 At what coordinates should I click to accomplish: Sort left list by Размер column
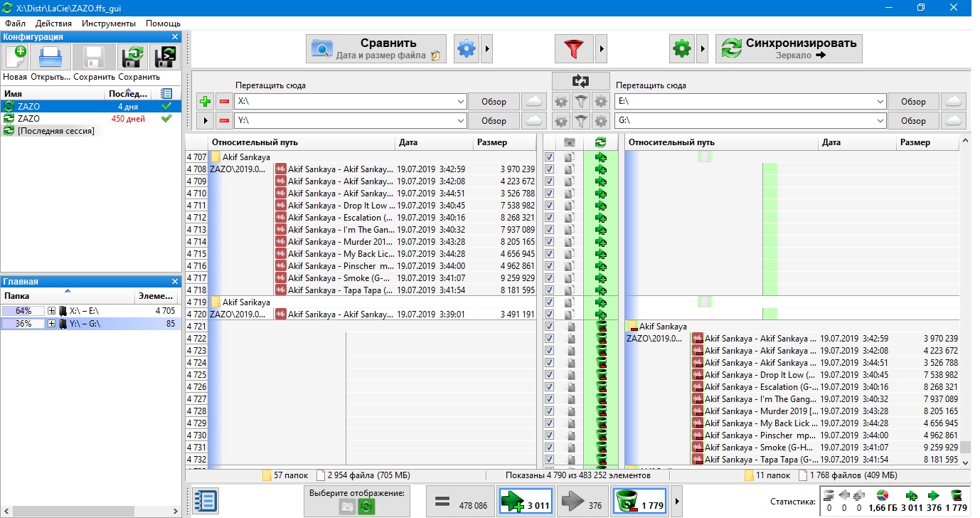click(505, 142)
